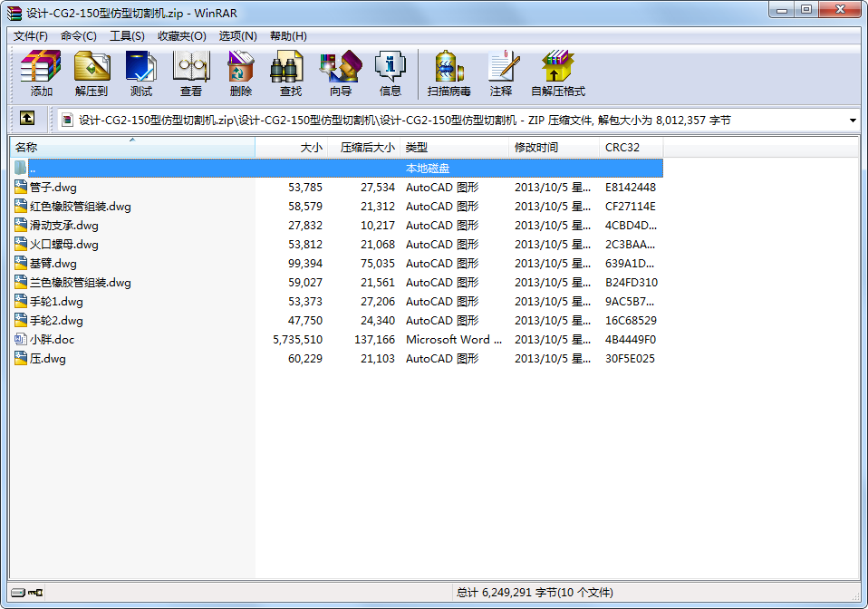This screenshot has height=609, width=868.
Task: Sort by 名称 column header
Action: coord(132,148)
